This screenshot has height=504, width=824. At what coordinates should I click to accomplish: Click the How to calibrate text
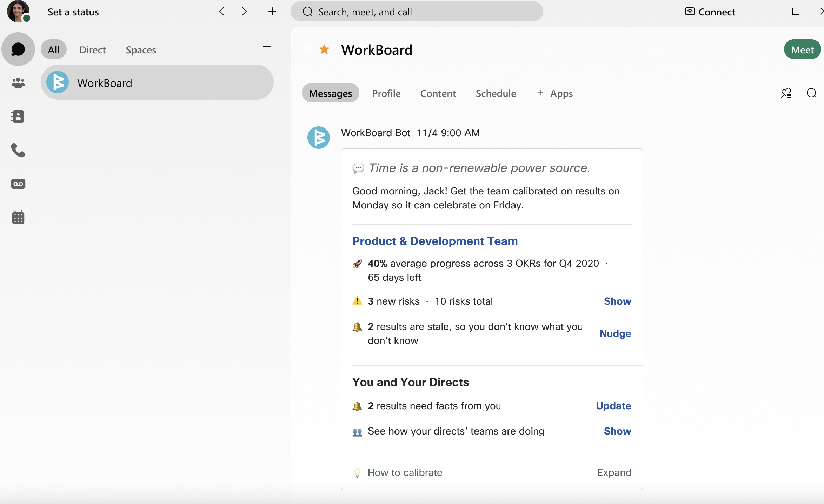click(x=405, y=472)
